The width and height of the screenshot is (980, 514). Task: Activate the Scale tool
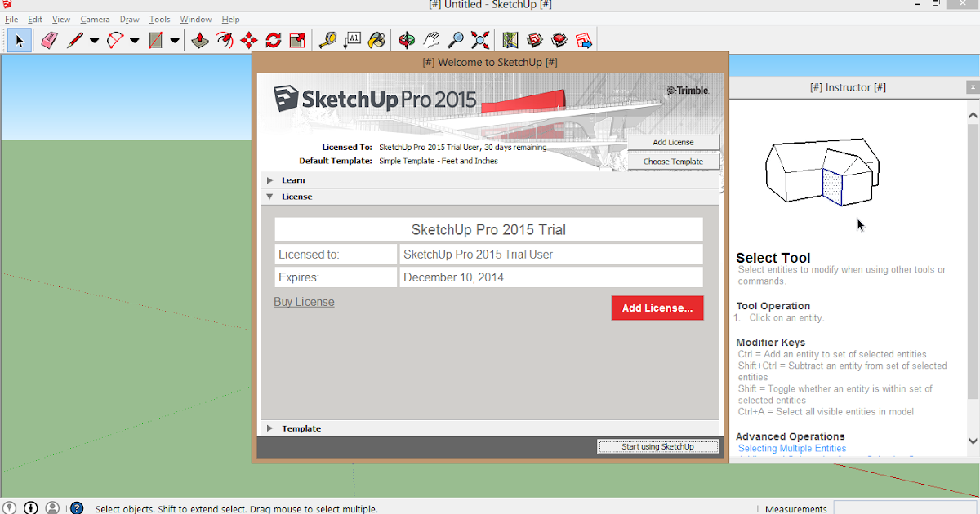pos(298,39)
